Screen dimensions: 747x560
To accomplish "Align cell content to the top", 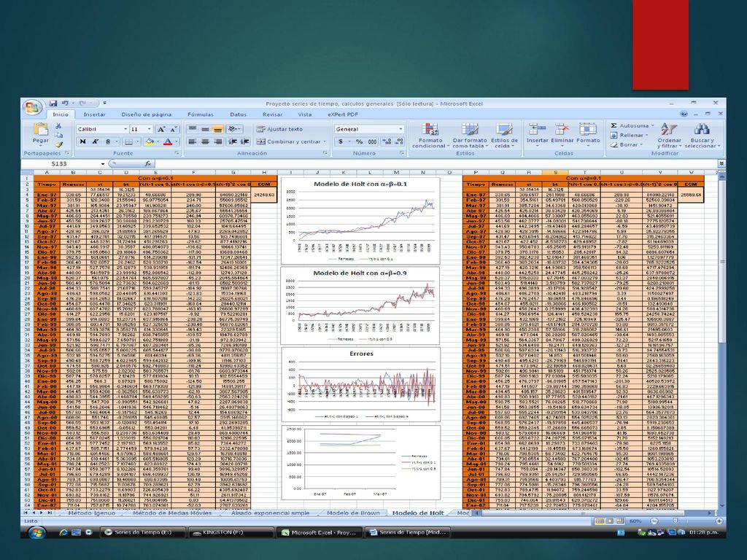I will pos(192,129).
